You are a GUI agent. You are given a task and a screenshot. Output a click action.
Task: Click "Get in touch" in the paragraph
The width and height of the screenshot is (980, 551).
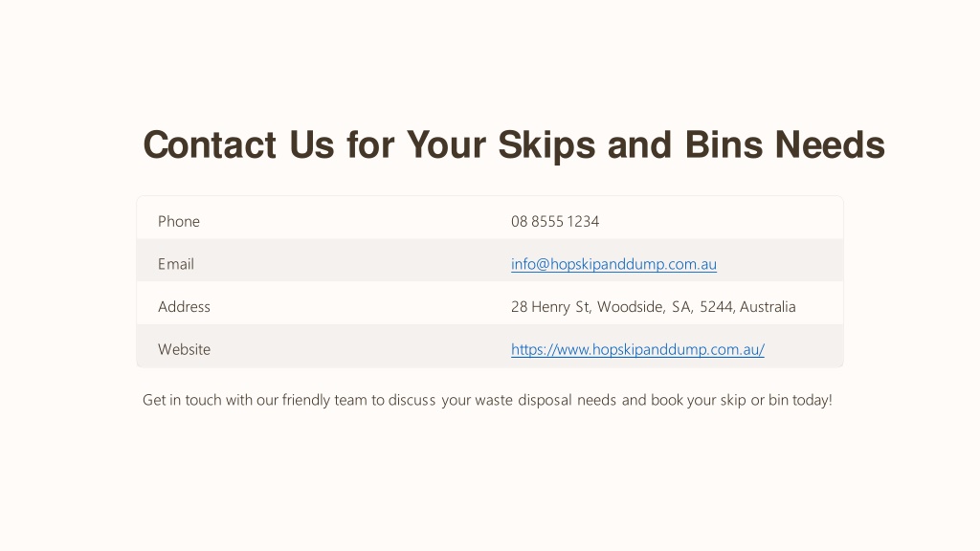click(182, 400)
